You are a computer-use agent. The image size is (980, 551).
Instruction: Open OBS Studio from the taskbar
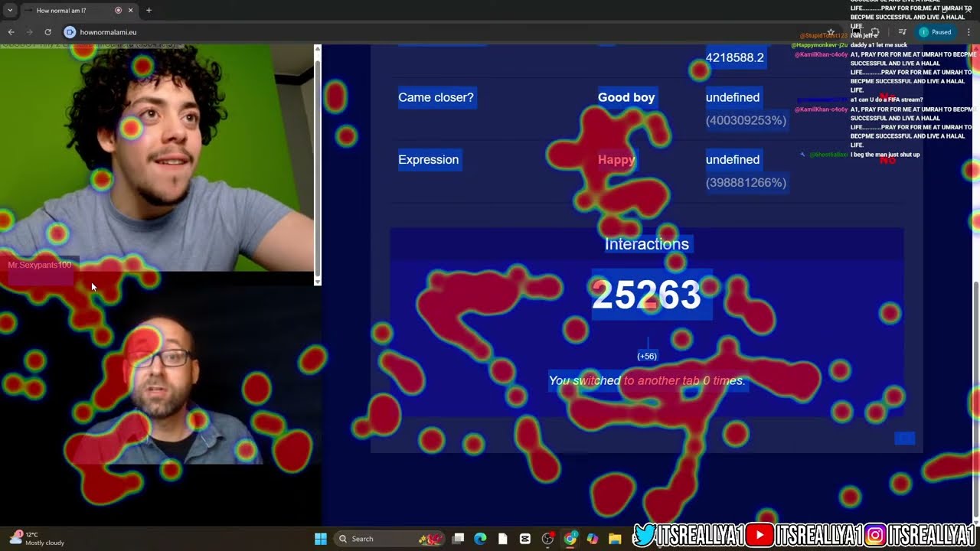point(547,539)
